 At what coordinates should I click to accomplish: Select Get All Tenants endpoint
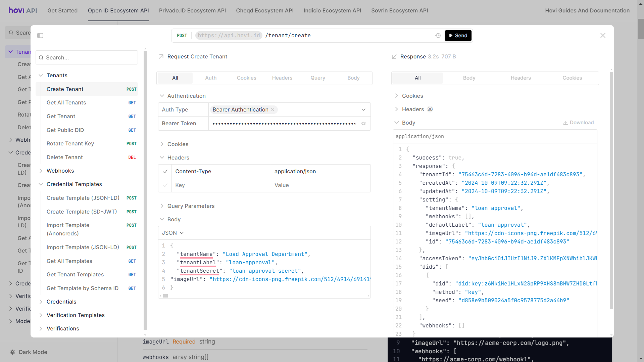[x=66, y=103]
